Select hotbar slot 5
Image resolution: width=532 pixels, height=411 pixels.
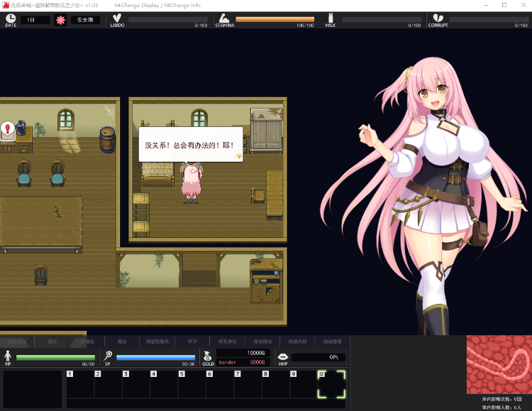click(x=192, y=384)
